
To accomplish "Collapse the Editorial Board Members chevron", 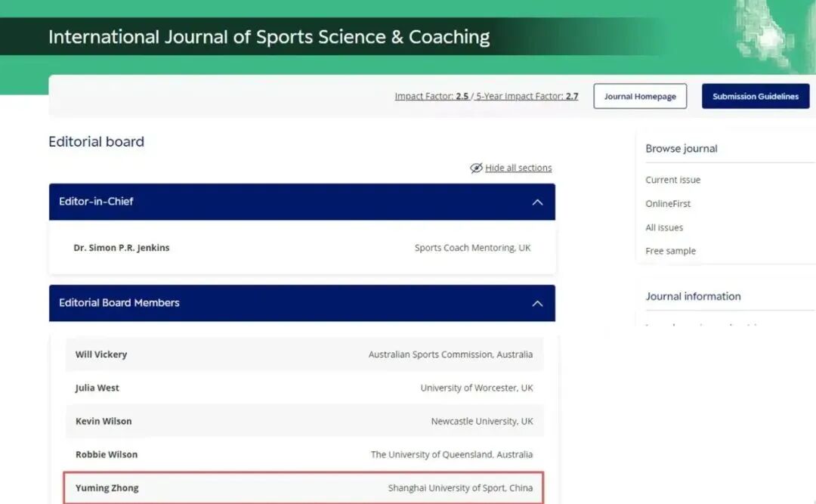I will [538, 303].
